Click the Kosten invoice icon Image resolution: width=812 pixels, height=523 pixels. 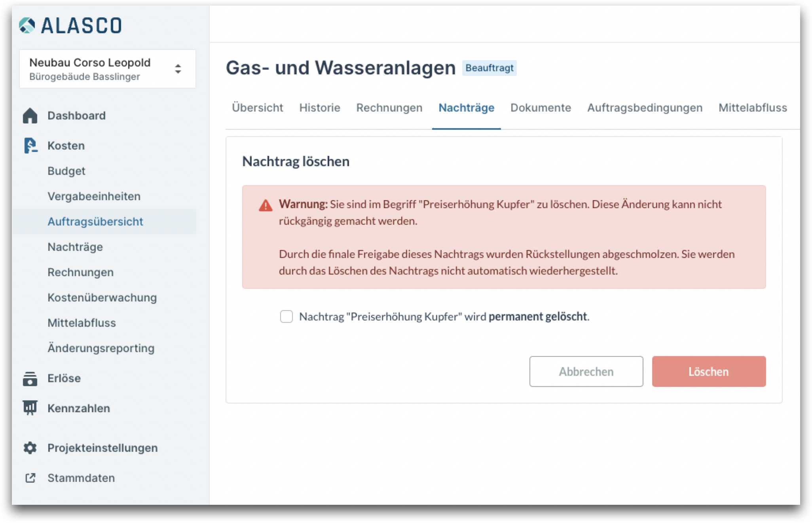tap(30, 146)
